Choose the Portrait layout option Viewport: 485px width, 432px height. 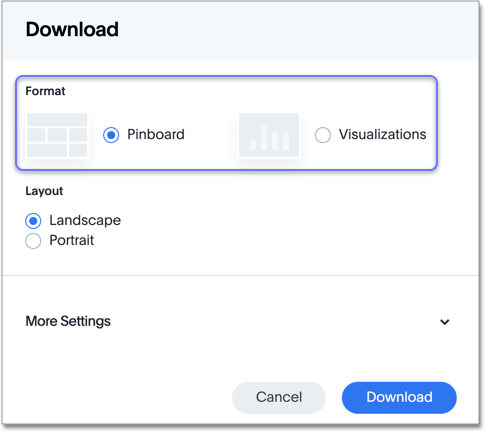tap(33, 241)
